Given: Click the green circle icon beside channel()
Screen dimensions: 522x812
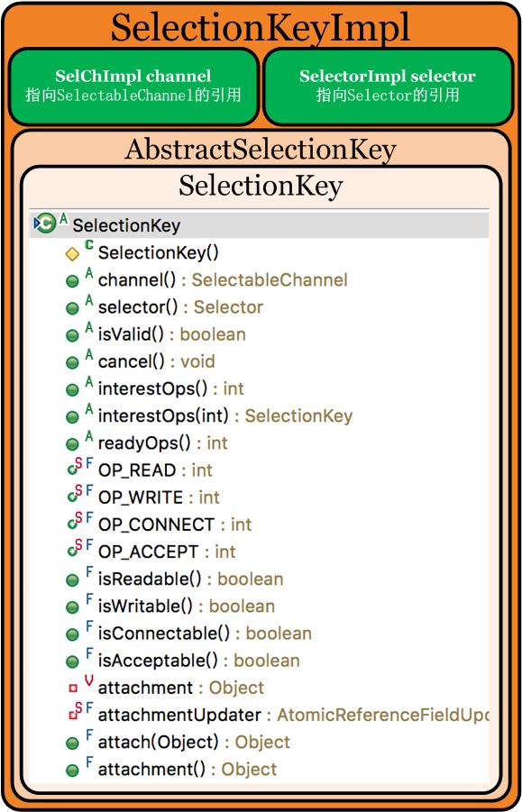Looking at the screenshot, I should pyautogui.click(x=72, y=281).
